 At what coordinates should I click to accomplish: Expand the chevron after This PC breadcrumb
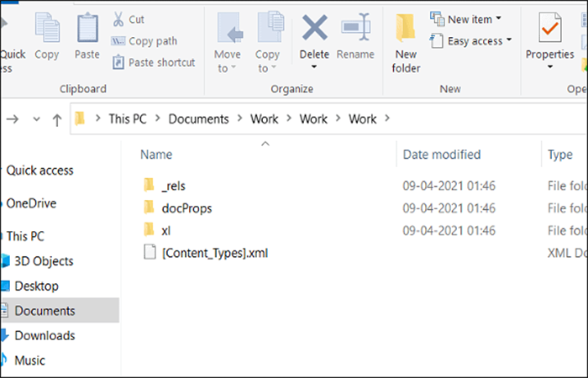pyautogui.click(x=158, y=118)
